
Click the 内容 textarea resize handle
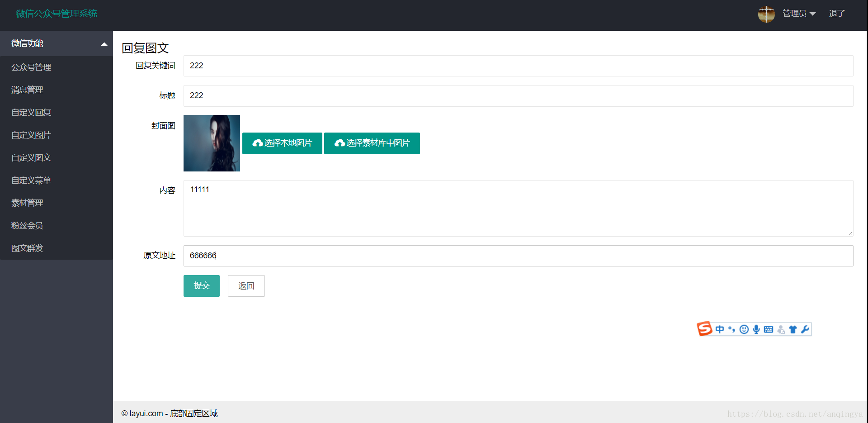coord(850,233)
